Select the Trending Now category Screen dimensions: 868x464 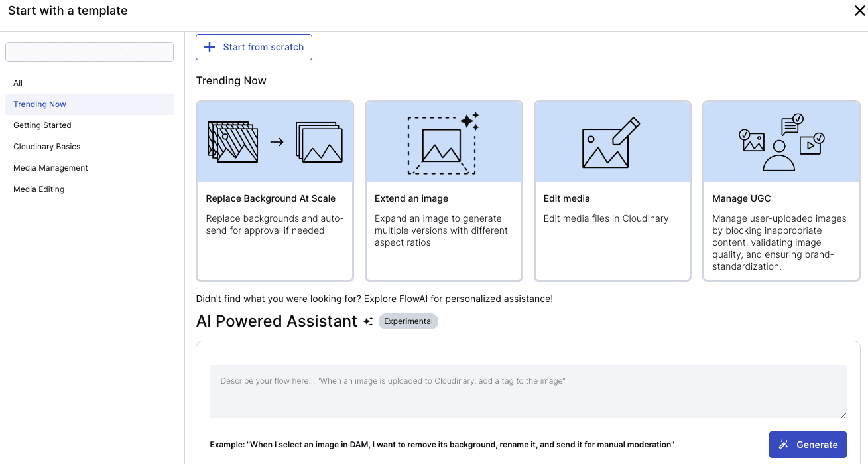[40, 104]
